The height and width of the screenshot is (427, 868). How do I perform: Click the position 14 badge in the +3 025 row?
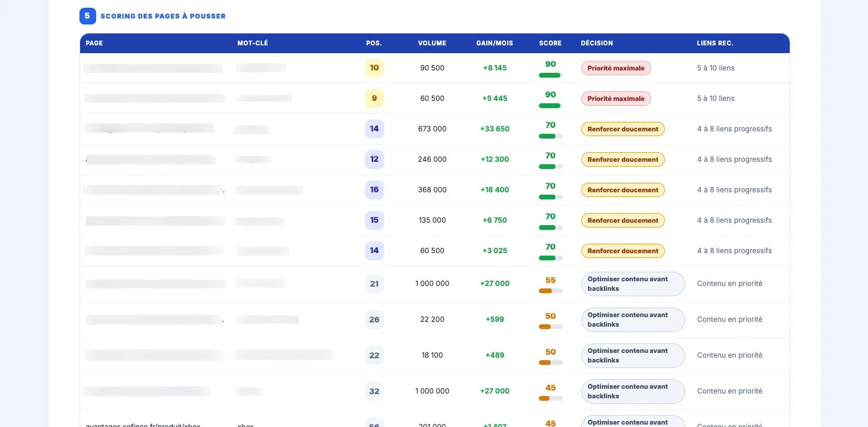point(375,251)
